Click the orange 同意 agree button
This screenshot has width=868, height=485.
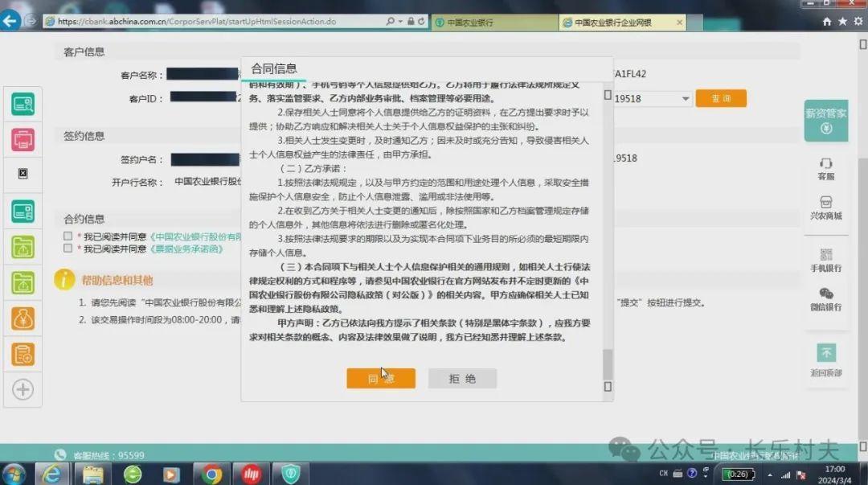381,379
